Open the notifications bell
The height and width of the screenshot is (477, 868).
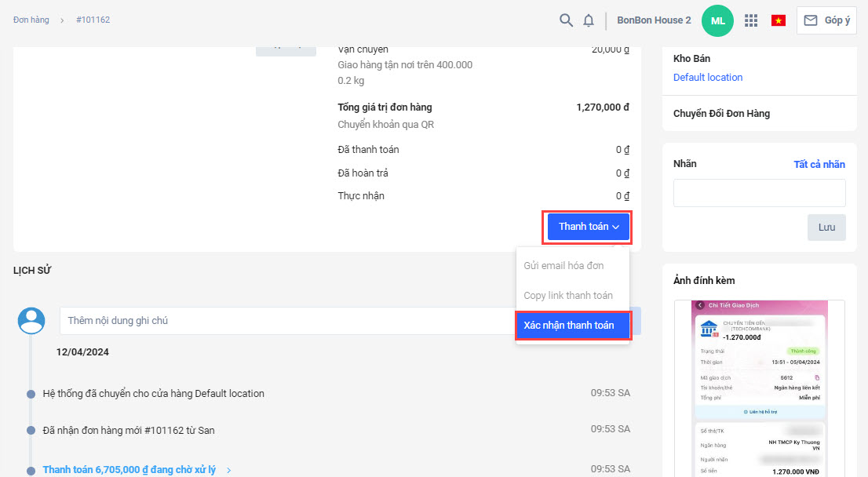point(589,20)
